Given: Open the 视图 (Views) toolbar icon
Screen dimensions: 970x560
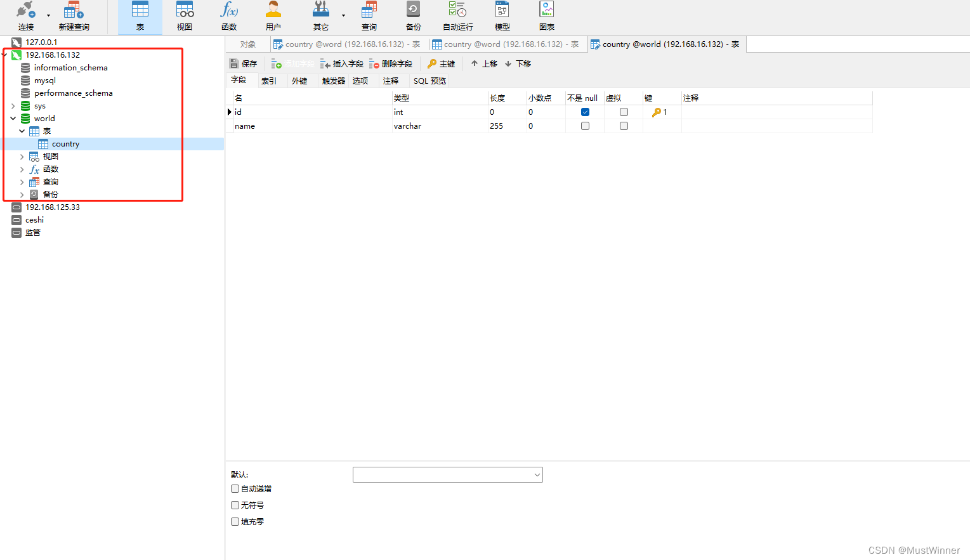Looking at the screenshot, I should click(x=184, y=16).
